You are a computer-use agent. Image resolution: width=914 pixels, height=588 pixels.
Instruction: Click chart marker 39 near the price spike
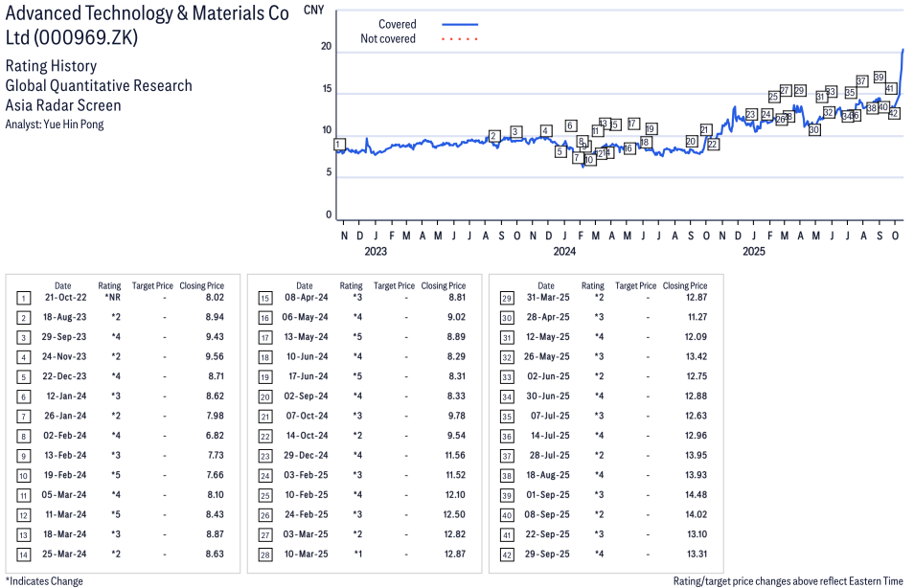[880, 77]
